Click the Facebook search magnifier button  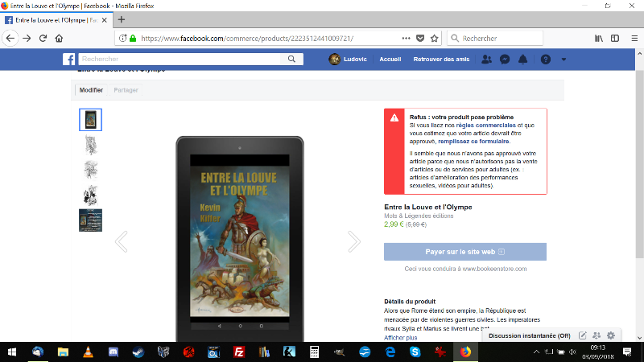point(291,59)
